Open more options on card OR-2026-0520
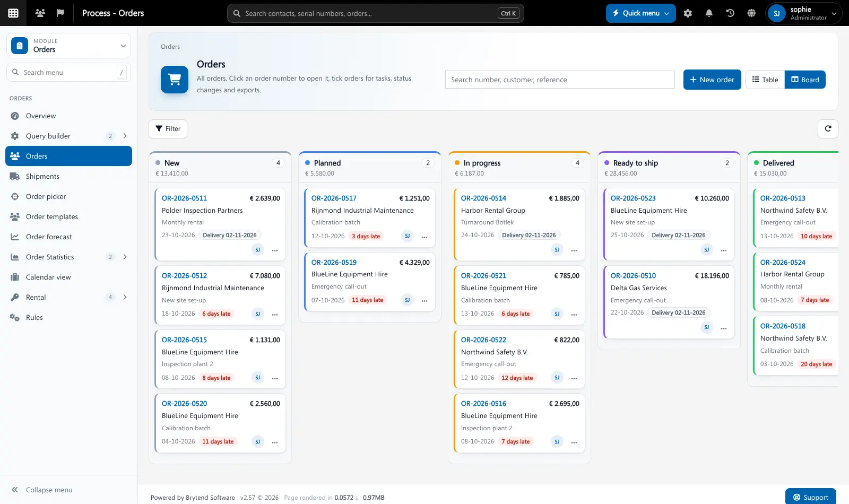The width and height of the screenshot is (849, 504). tap(275, 442)
